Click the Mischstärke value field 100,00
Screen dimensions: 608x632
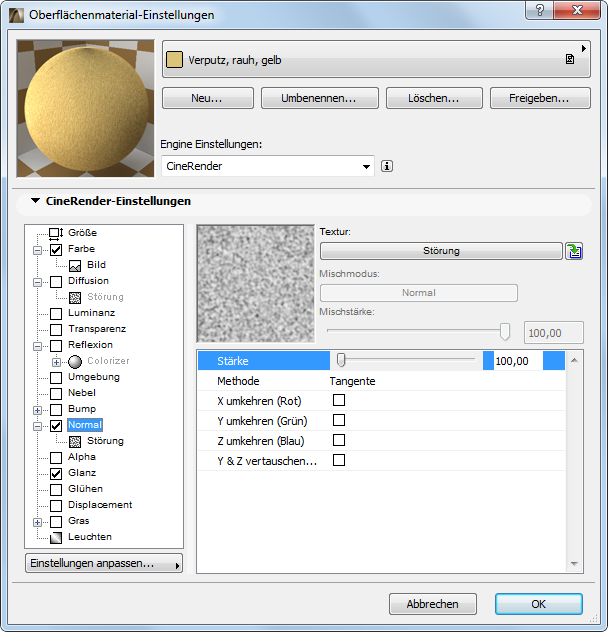point(554,333)
